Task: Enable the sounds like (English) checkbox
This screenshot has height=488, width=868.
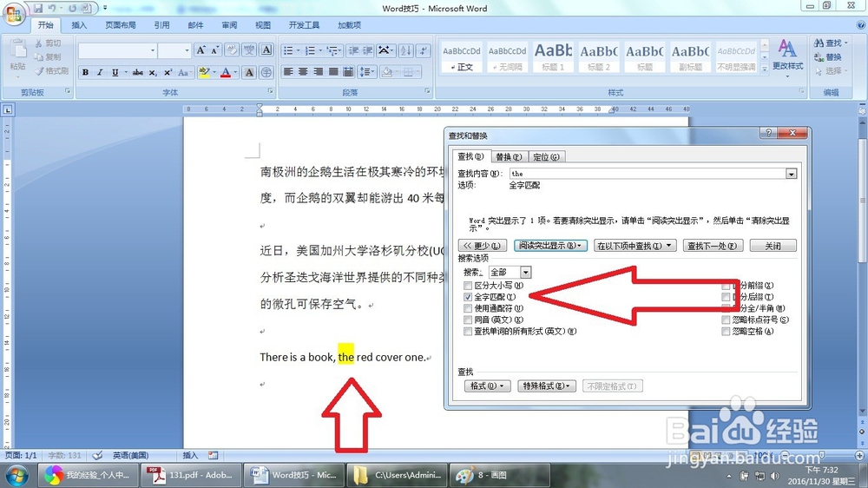Action: tap(468, 320)
